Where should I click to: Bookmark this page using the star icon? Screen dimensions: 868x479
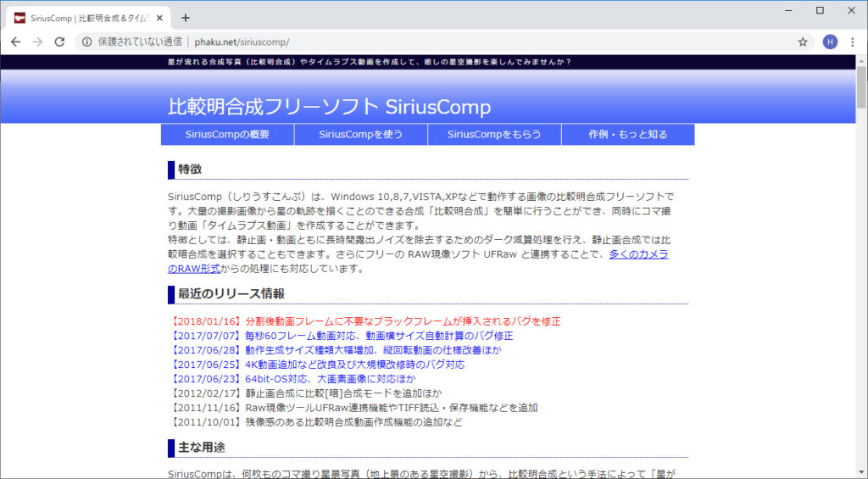pos(802,42)
